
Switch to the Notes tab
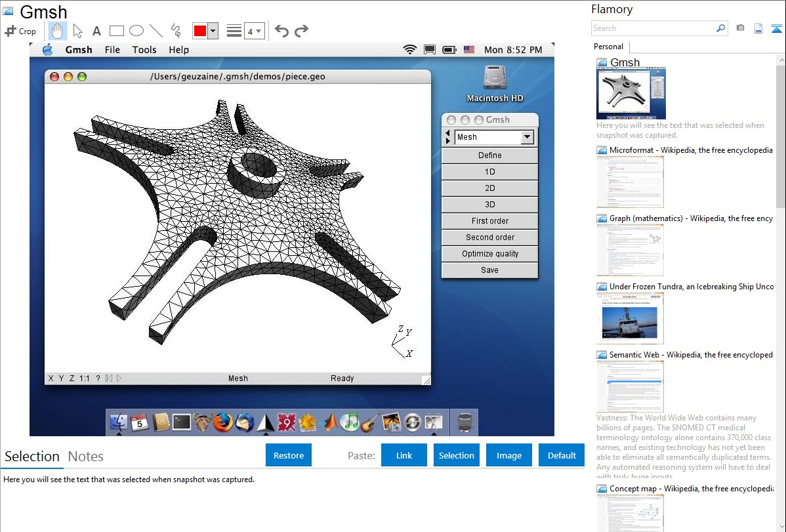86,457
